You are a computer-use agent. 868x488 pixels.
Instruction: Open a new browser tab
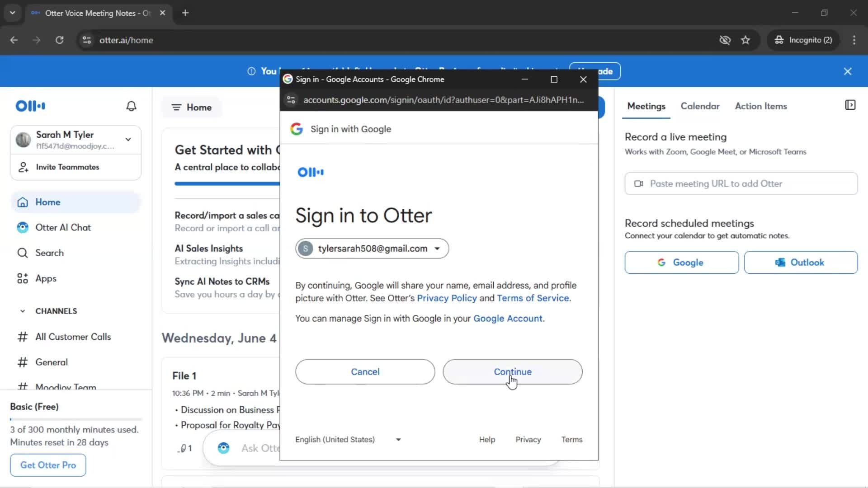click(185, 13)
